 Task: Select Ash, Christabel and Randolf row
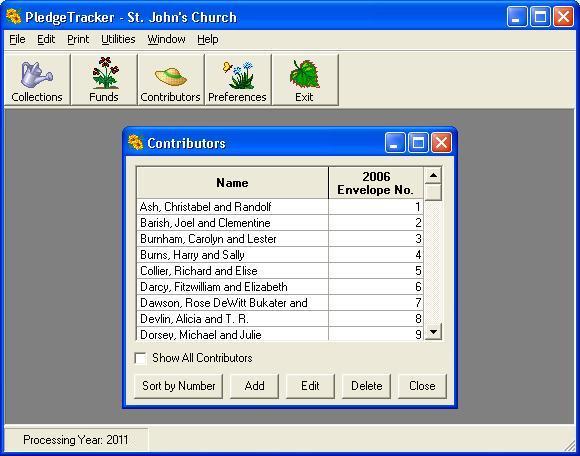[280, 207]
